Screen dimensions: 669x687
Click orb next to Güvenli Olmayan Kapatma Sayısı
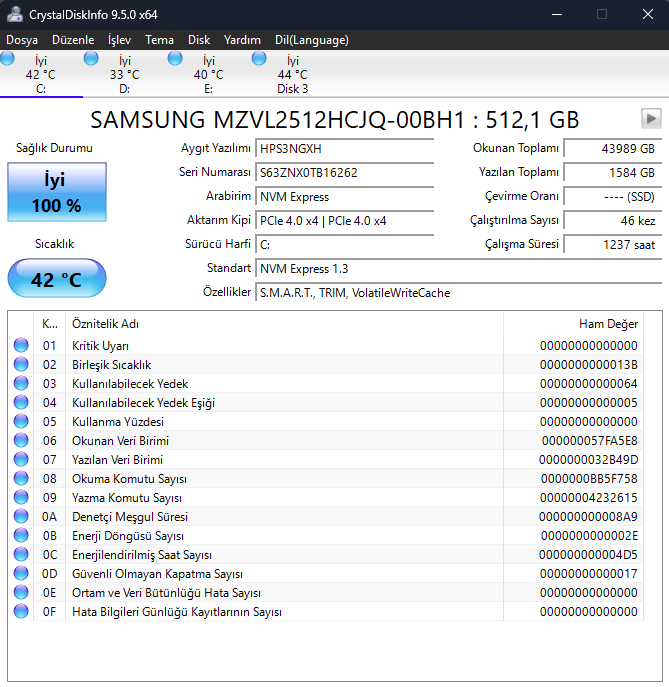[21, 574]
